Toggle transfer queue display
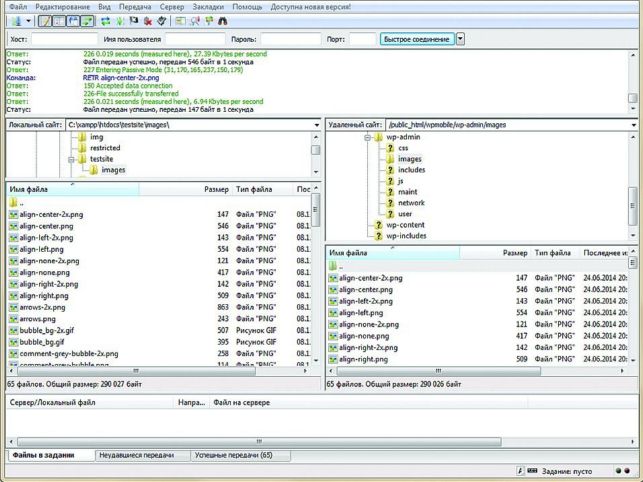The height and width of the screenshot is (482, 643). (x=87, y=21)
